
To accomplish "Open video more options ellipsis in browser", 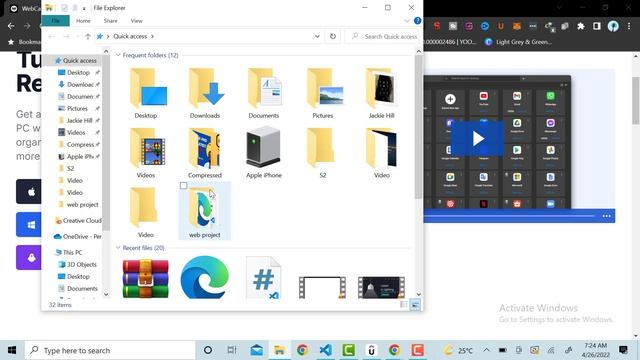I will click(x=607, y=216).
